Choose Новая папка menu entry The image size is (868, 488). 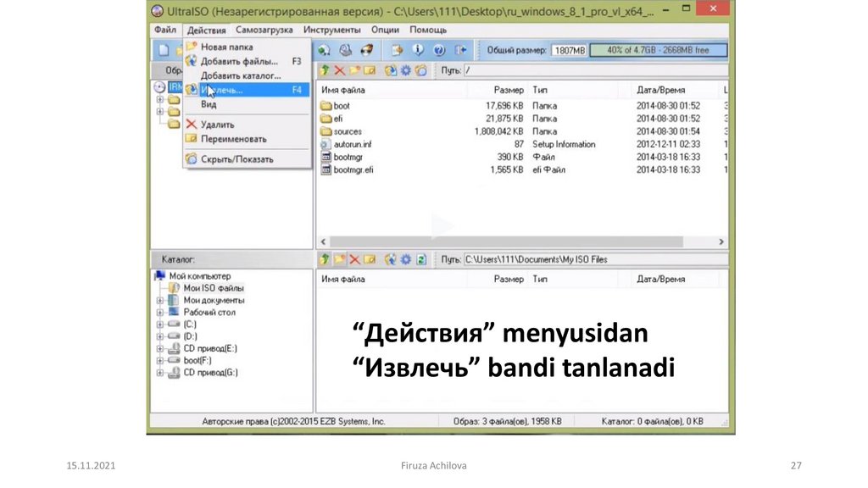pyautogui.click(x=247, y=47)
